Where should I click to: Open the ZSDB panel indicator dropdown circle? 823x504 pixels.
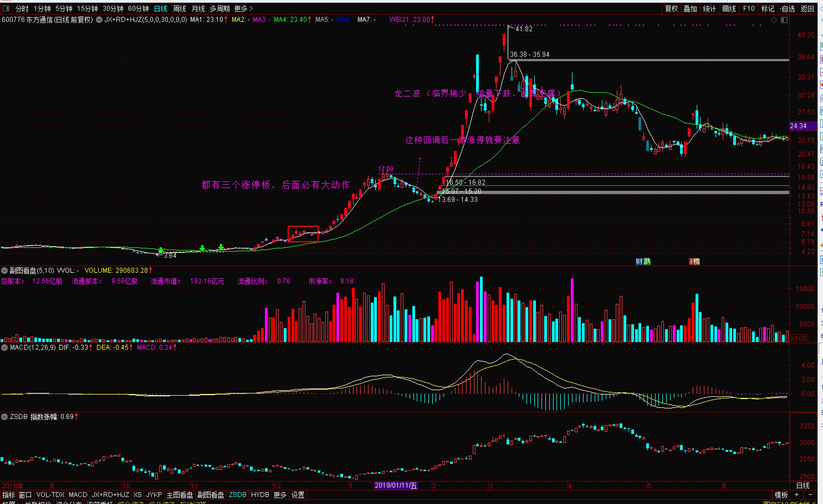pos(5,417)
